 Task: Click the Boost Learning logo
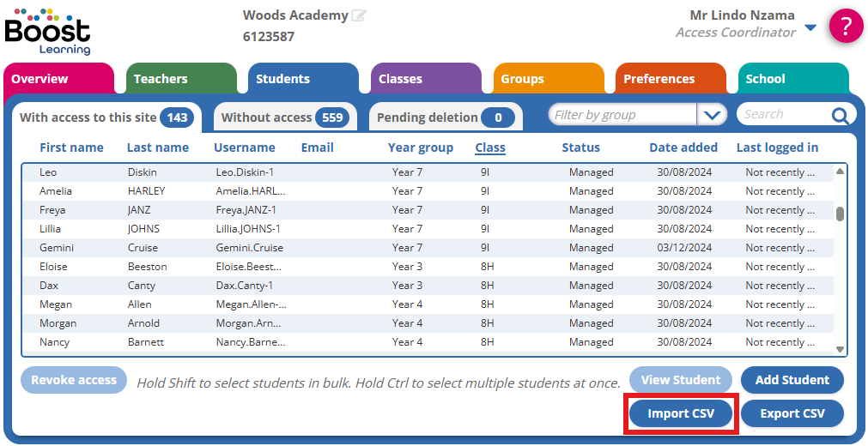pos(47,31)
